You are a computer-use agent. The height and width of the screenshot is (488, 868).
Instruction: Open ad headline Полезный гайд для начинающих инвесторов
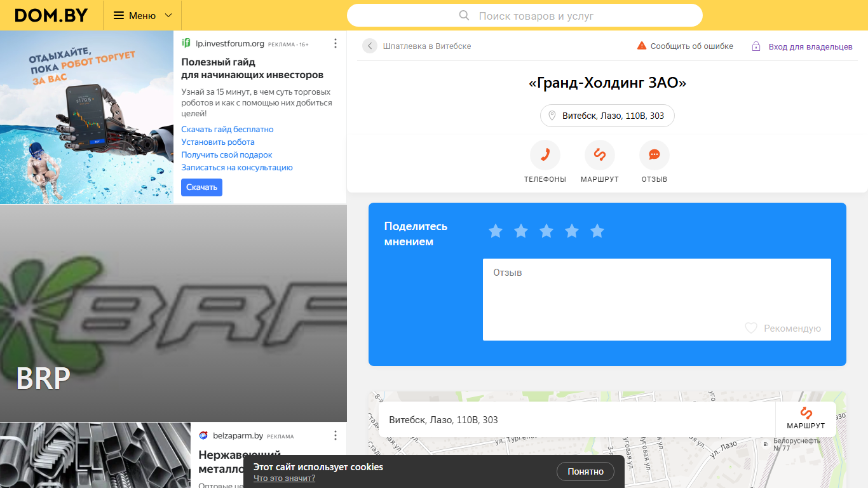[x=252, y=68]
